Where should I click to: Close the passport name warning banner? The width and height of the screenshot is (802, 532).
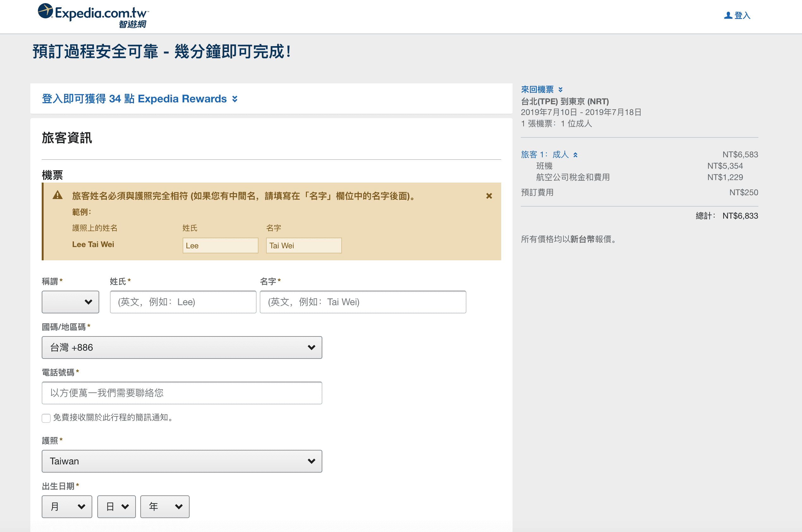(489, 196)
